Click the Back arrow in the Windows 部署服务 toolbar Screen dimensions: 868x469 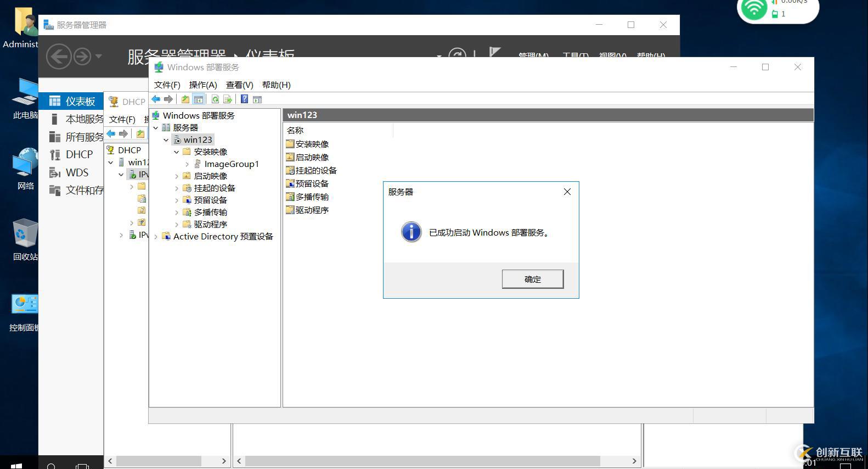click(156, 99)
